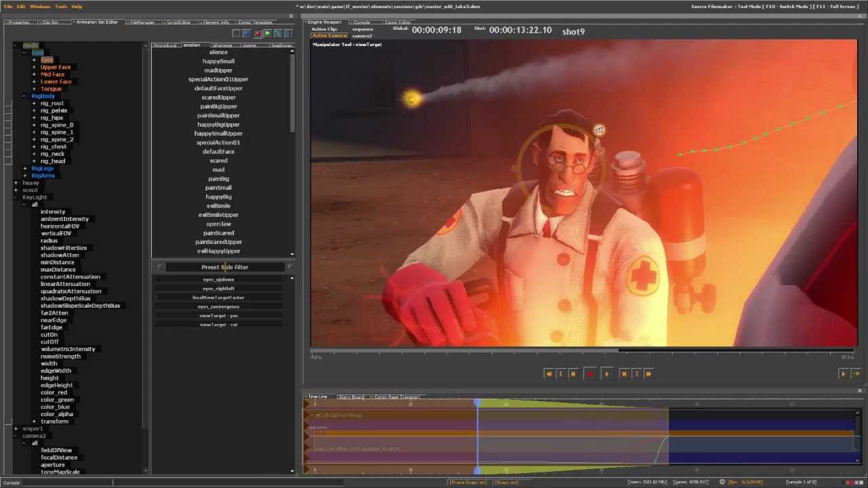Collapse the KeyLight node
Image resolution: width=868 pixels, height=488 pixels.
click(16, 197)
